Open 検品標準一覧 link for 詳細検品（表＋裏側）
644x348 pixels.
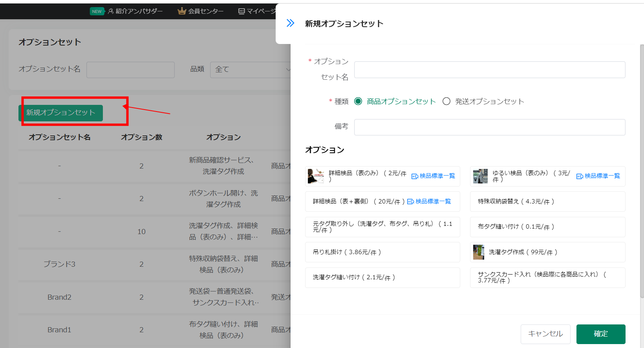429,201
